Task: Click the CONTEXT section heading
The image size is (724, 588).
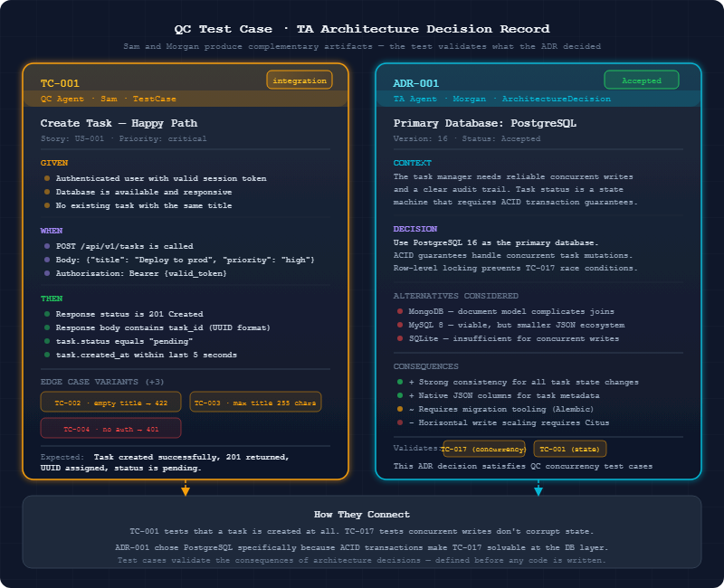Action: (x=413, y=163)
